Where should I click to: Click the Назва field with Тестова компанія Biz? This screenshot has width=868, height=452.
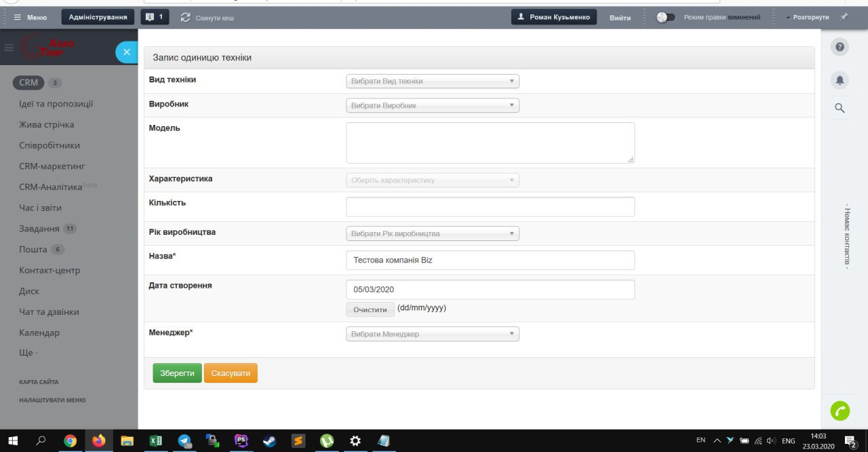tap(490, 260)
